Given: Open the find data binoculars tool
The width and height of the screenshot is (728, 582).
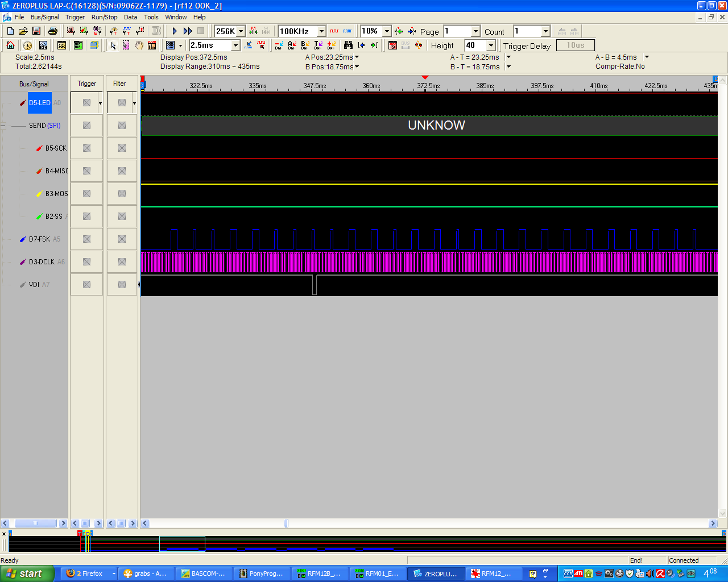Looking at the screenshot, I should (x=348, y=45).
